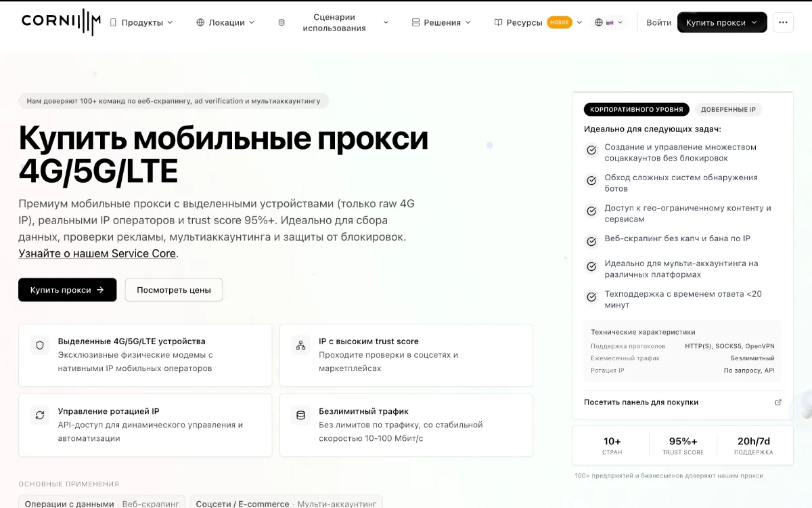Open the Сценарии использования menu label

click(x=334, y=22)
